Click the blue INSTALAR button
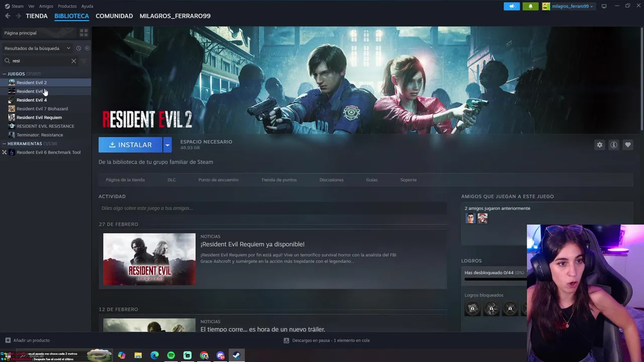 coord(130,145)
